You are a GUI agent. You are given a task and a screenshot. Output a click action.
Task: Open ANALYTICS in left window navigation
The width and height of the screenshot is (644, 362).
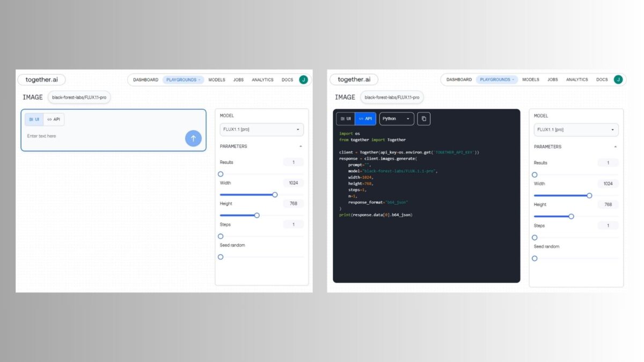262,79
